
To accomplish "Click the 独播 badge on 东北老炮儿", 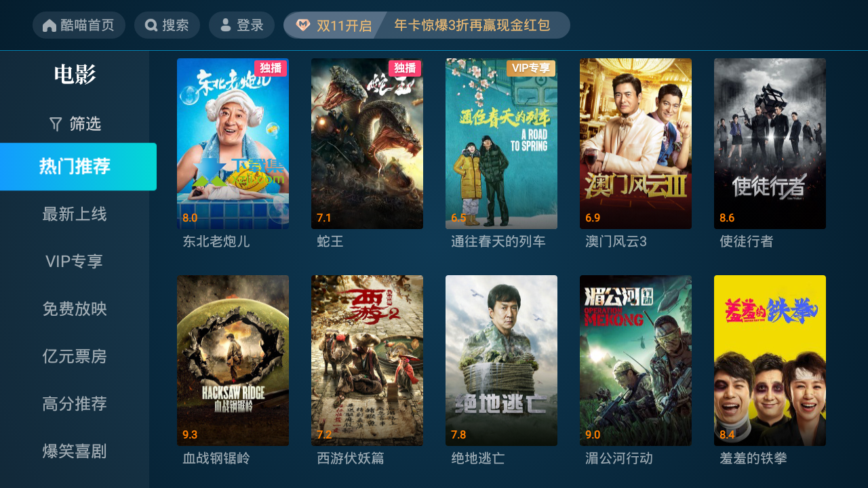I will [271, 68].
